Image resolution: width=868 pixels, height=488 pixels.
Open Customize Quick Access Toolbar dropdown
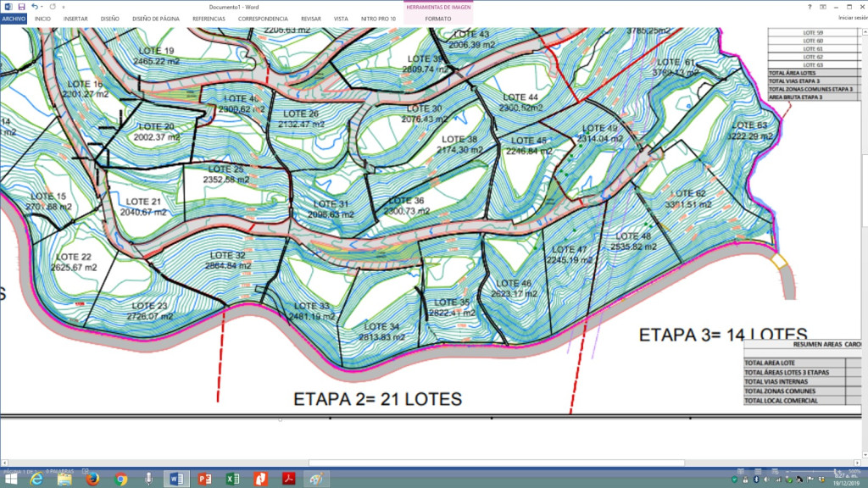(63, 7)
